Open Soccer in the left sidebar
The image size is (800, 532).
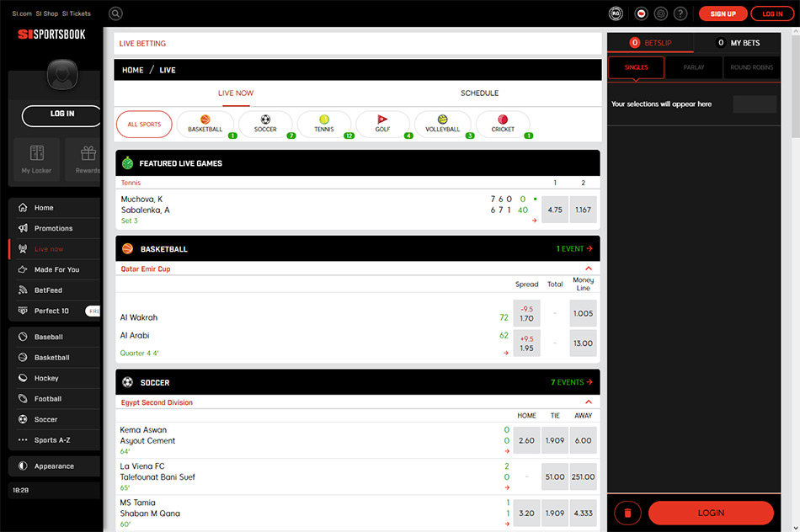click(x=55, y=419)
